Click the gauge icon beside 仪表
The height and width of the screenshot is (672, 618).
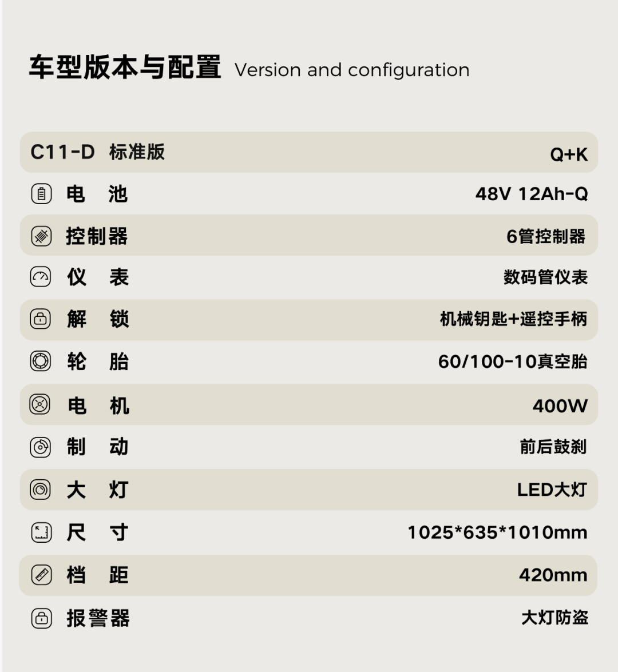tap(41, 277)
